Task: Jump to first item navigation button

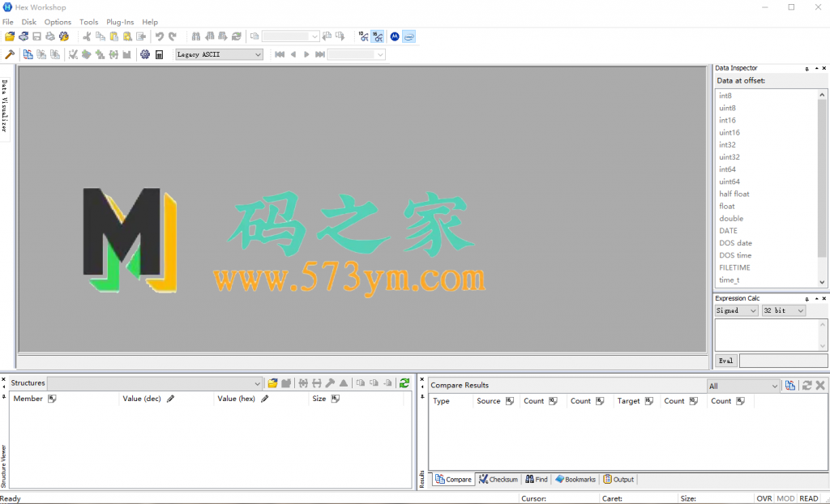Action: point(280,54)
